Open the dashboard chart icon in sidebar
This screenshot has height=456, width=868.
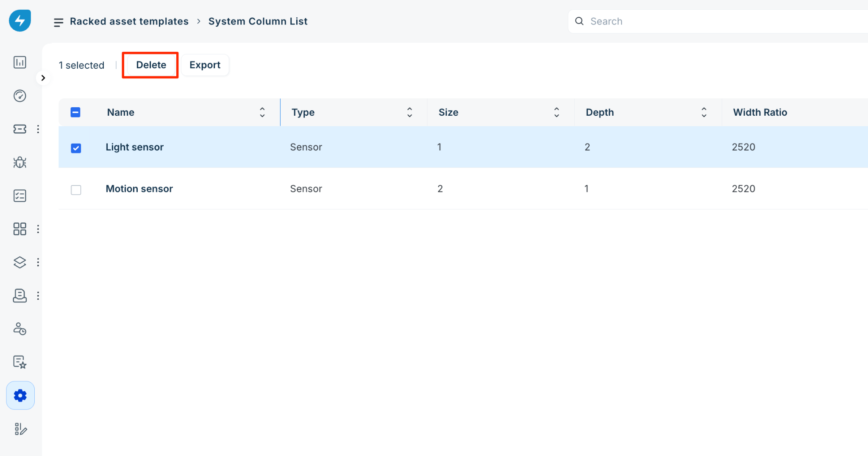point(20,62)
